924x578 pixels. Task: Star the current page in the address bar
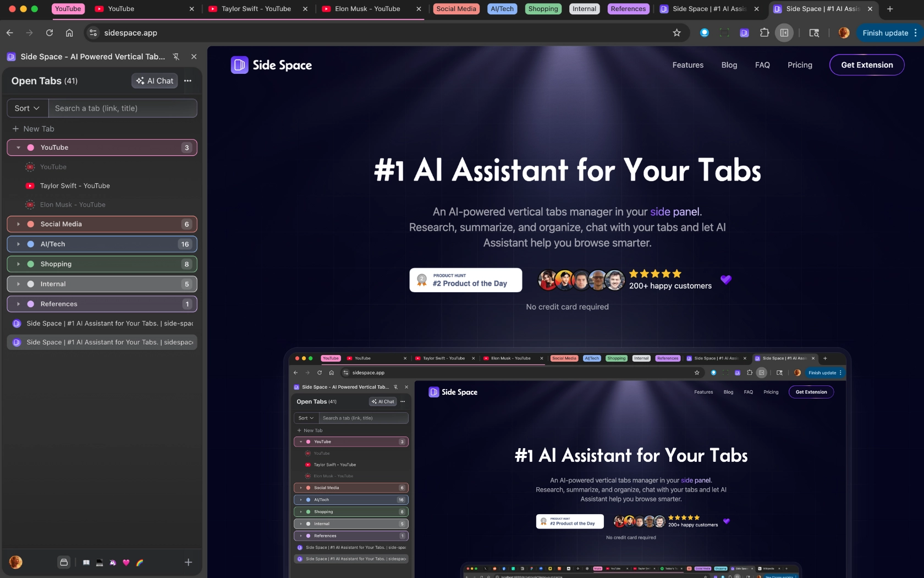(677, 32)
